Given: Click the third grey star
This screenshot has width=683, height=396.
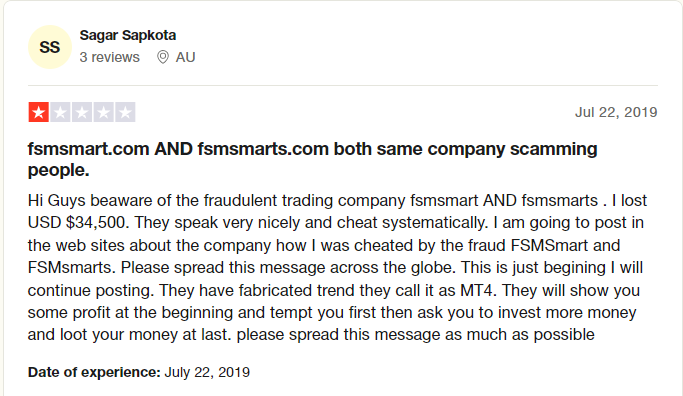Looking at the screenshot, I should 82,112.
